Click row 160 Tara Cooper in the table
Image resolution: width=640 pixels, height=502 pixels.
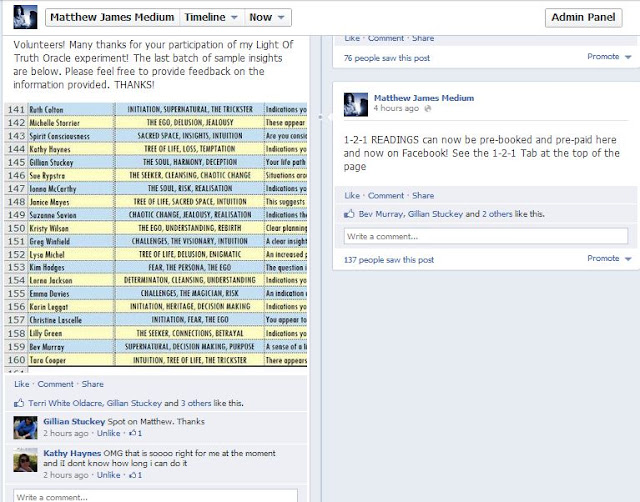[x=156, y=360]
